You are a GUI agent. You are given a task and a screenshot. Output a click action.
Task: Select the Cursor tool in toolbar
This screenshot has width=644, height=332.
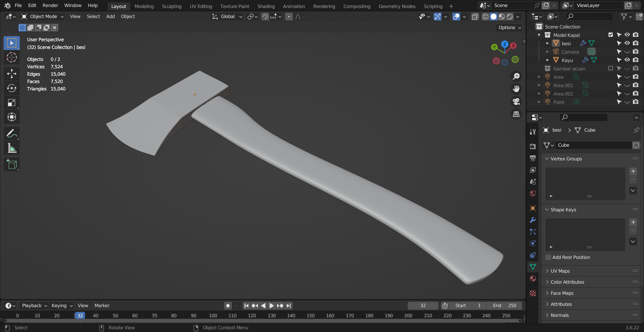coord(12,58)
